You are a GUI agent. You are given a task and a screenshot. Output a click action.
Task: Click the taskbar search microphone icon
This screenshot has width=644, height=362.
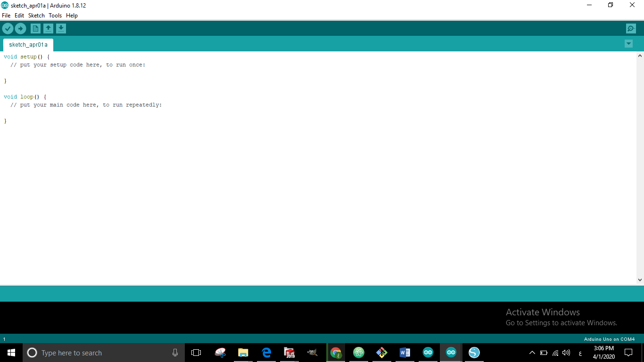175,353
